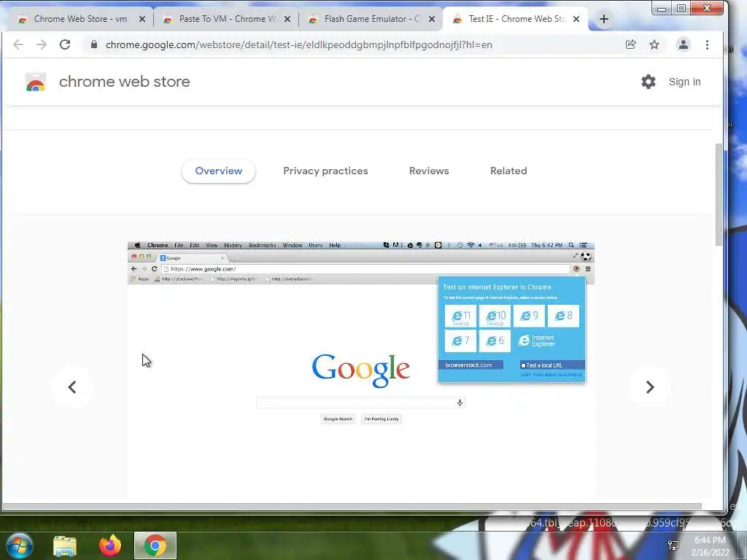Open the Related section
The height and width of the screenshot is (560, 747).
[508, 171]
